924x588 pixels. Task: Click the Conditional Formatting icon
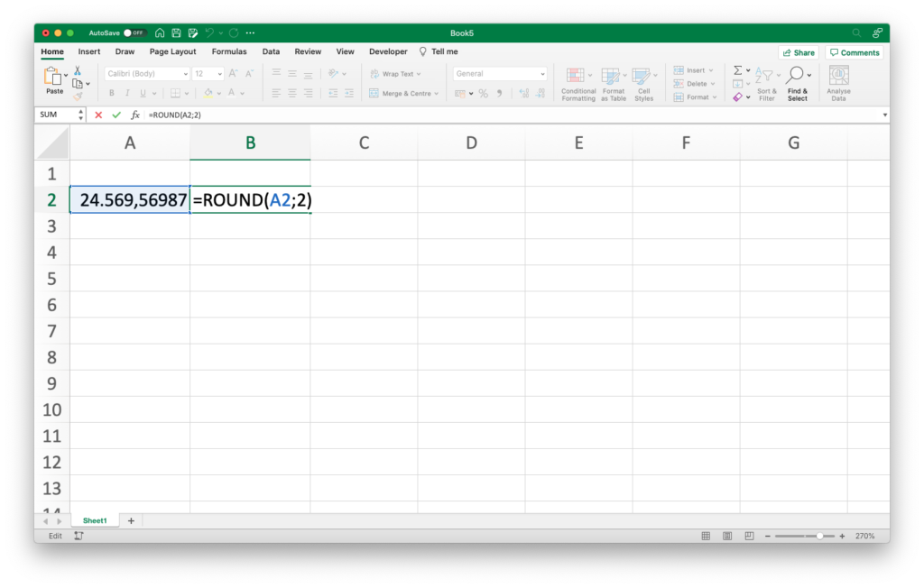coord(578,83)
